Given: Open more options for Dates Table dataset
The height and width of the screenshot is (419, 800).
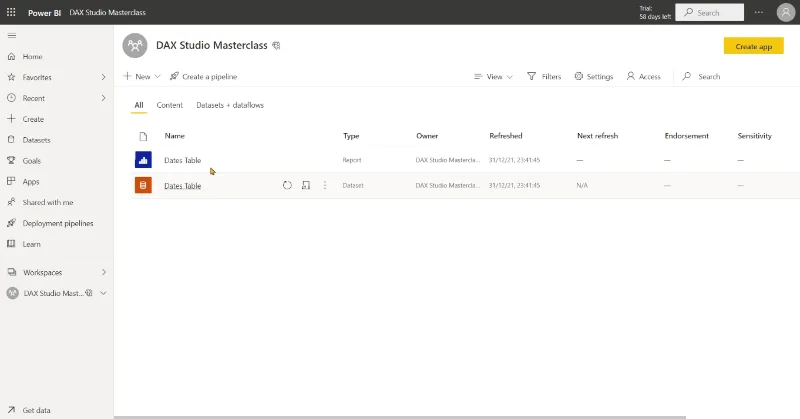Looking at the screenshot, I should pos(324,185).
